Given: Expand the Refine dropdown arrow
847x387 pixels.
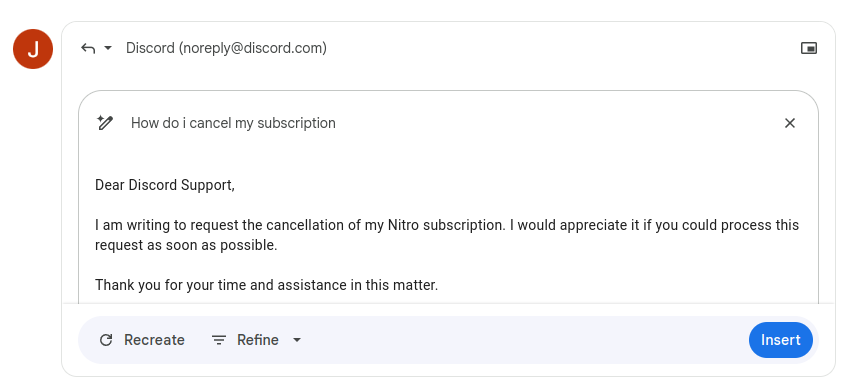Looking at the screenshot, I should (x=297, y=340).
